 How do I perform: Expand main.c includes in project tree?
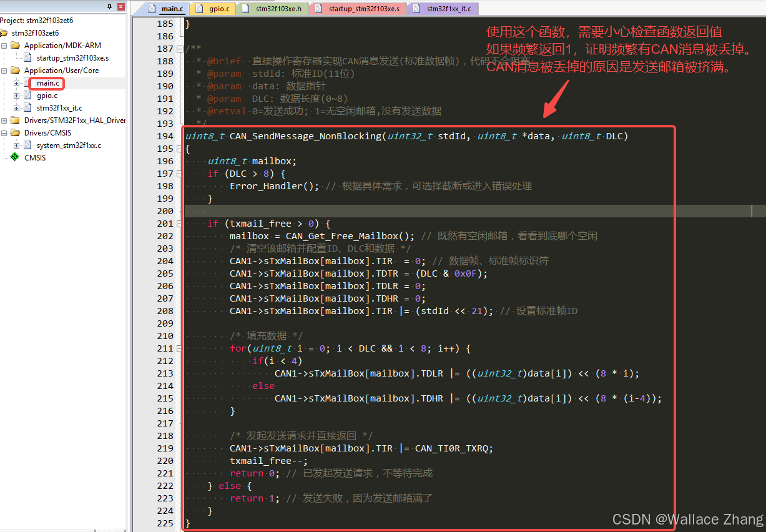click(17, 83)
